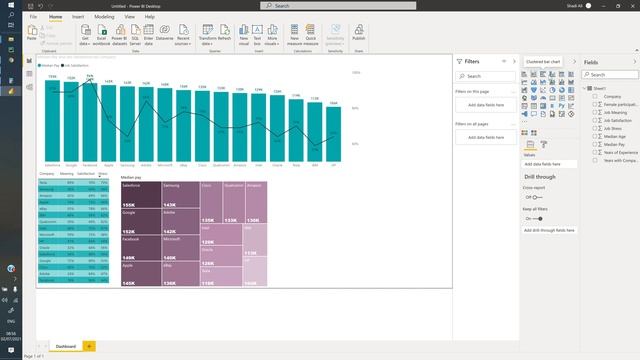The height and width of the screenshot is (360, 640).
Task: Create a Quick measure
Action: click(311, 35)
